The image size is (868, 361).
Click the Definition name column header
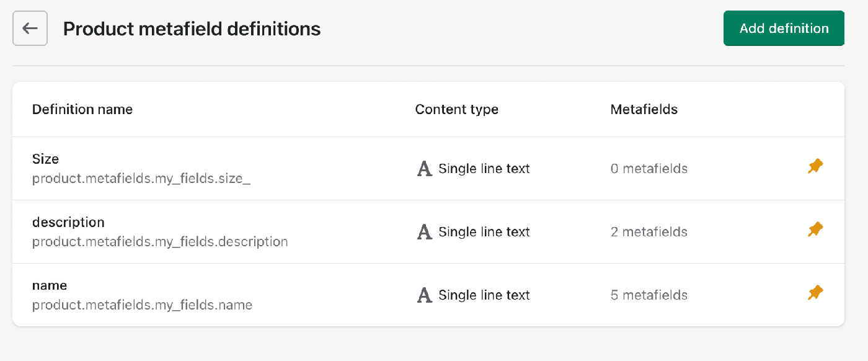pos(82,110)
